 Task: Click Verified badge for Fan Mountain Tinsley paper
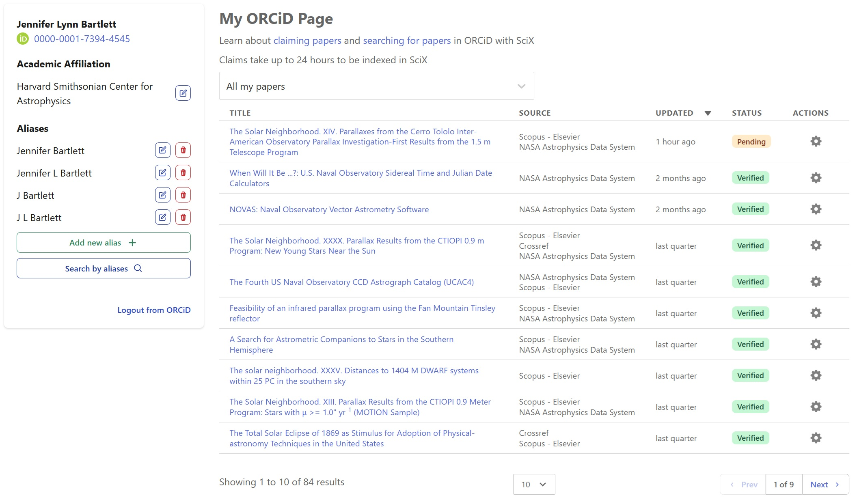tap(750, 313)
